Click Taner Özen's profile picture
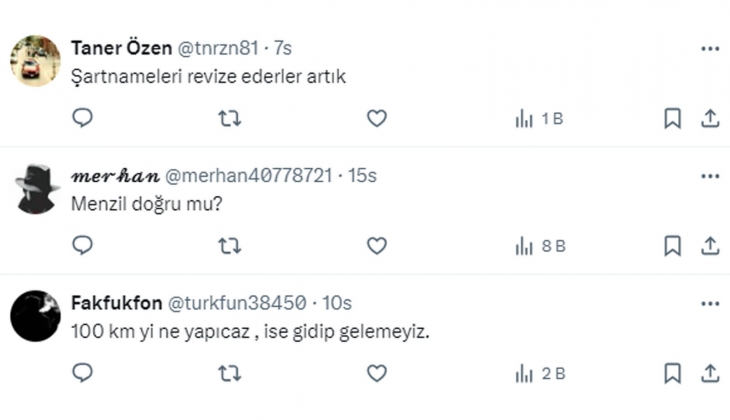 (36, 60)
